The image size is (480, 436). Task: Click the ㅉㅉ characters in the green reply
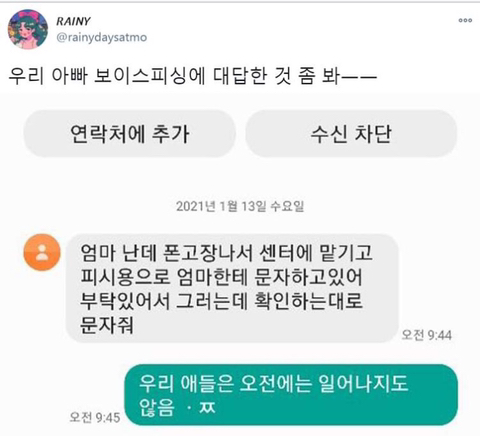(207, 407)
